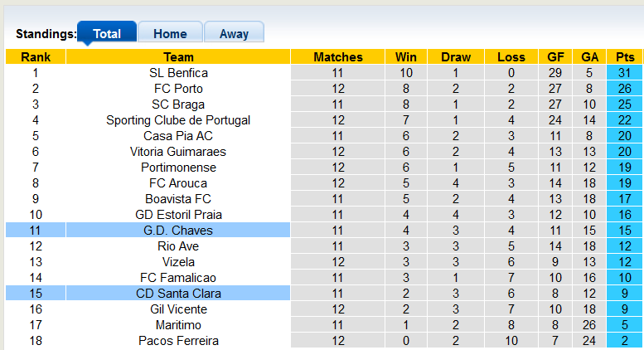Click the highlighted CD Santa Clara team
644x350 pixels.
(x=178, y=294)
